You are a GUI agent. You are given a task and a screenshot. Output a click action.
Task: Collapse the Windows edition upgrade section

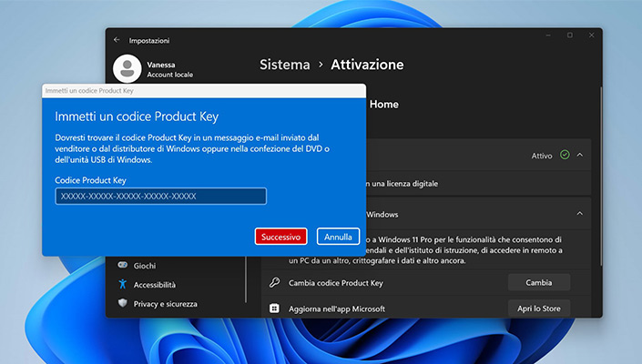click(x=580, y=214)
